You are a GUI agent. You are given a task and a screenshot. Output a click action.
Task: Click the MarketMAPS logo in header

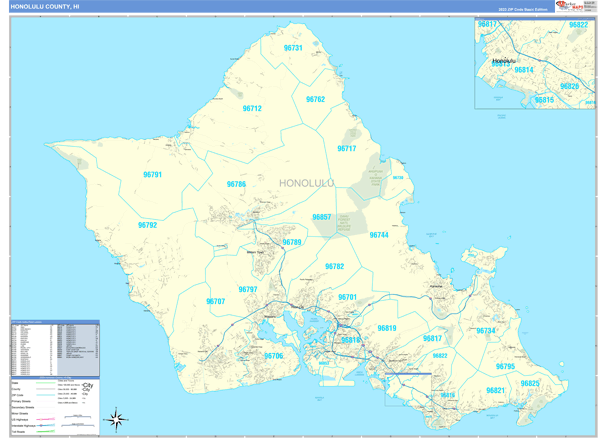568,6
